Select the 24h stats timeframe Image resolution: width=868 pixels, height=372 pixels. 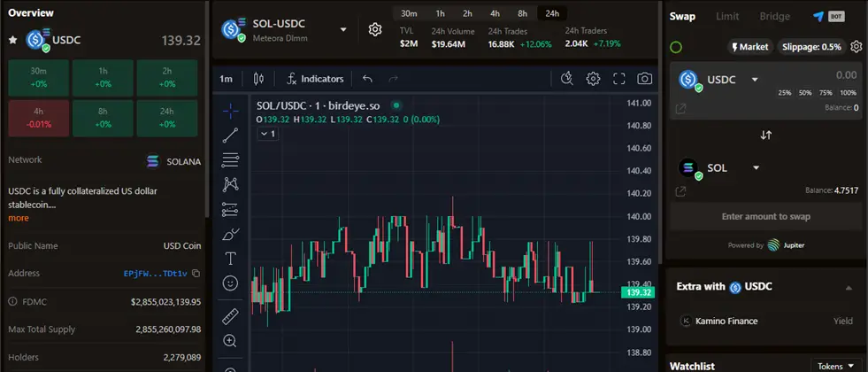tap(552, 13)
